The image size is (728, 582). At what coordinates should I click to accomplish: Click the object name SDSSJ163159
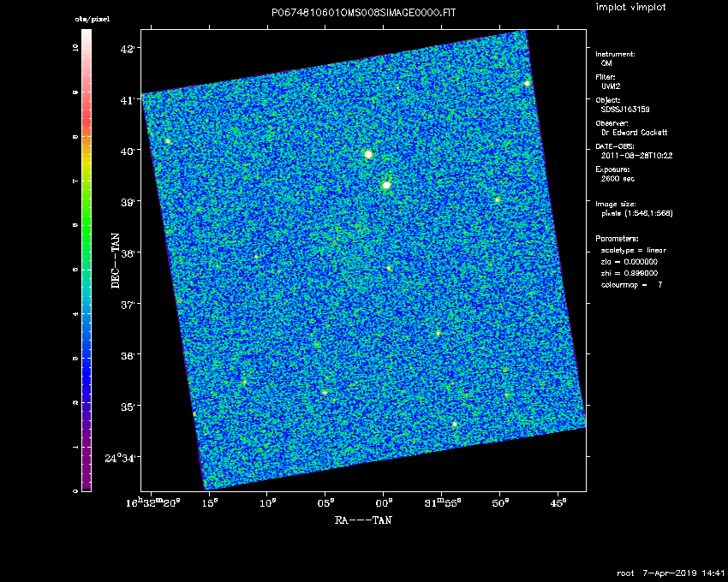(x=625, y=110)
